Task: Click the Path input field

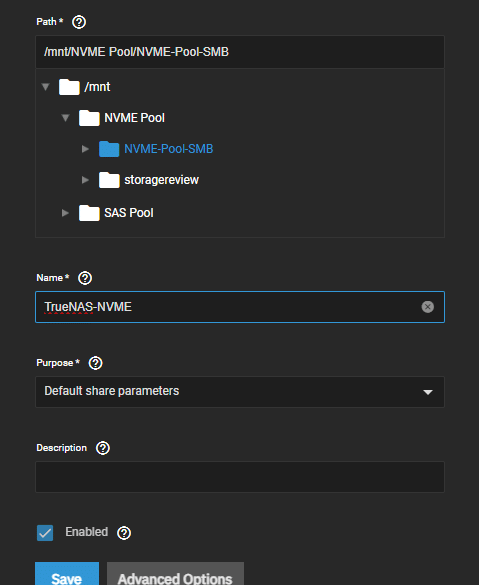Action: click(x=240, y=52)
